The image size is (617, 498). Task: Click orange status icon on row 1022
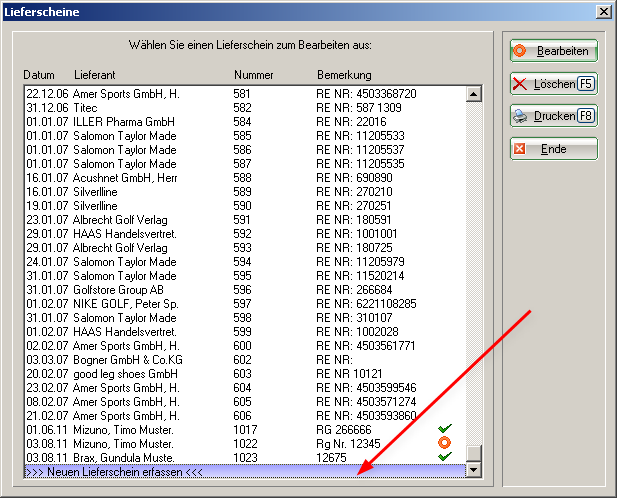pyautogui.click(x=445, y=442)
